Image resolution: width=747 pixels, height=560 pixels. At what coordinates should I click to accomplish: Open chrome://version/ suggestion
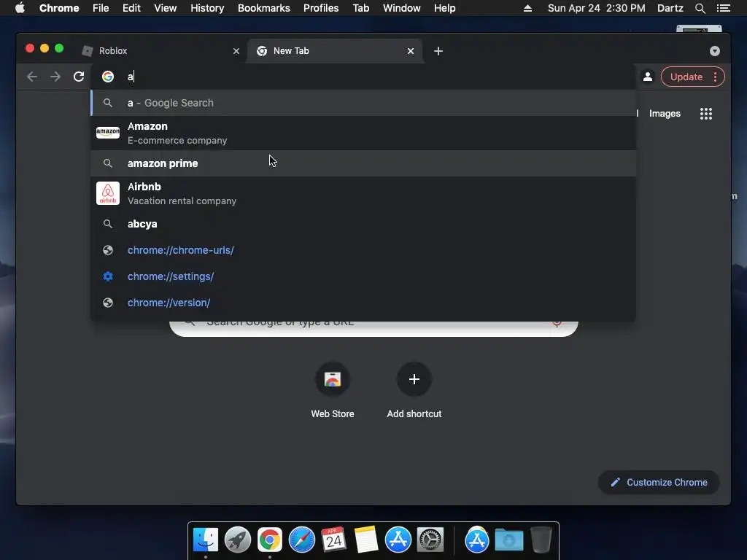coord(363,303)
